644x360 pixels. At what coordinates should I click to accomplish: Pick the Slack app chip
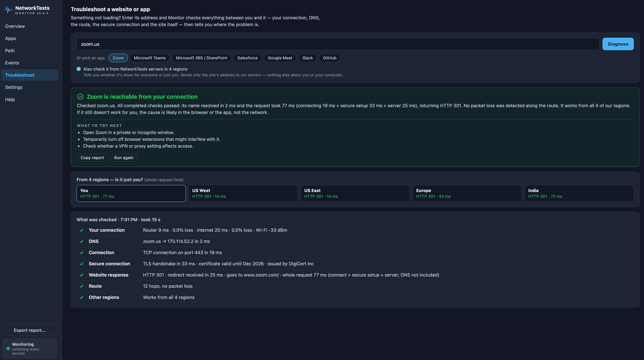click(307, 58)
